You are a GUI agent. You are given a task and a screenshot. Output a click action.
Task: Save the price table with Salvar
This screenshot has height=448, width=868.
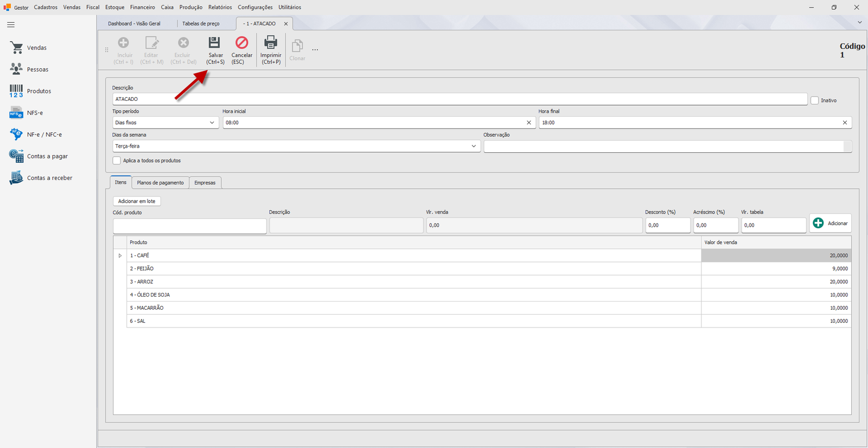215,50
